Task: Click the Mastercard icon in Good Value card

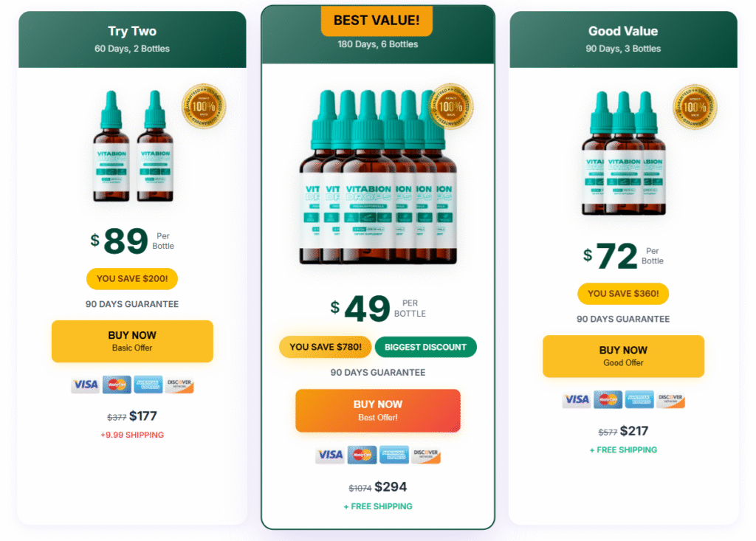Action: pos(608,400)
